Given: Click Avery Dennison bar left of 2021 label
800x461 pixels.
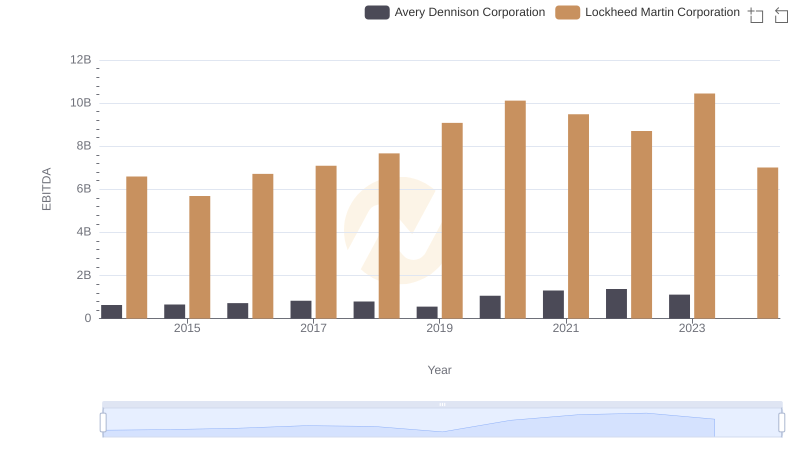Looking at the screenshot, I should [553, 304].
